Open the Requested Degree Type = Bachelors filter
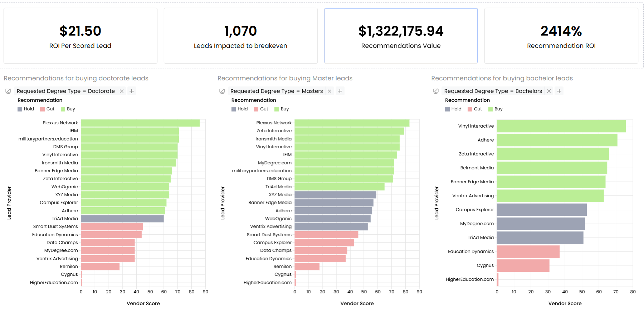The width and height of the screenshot is (644, 318). pyautogui.click(x=493, y=91)
